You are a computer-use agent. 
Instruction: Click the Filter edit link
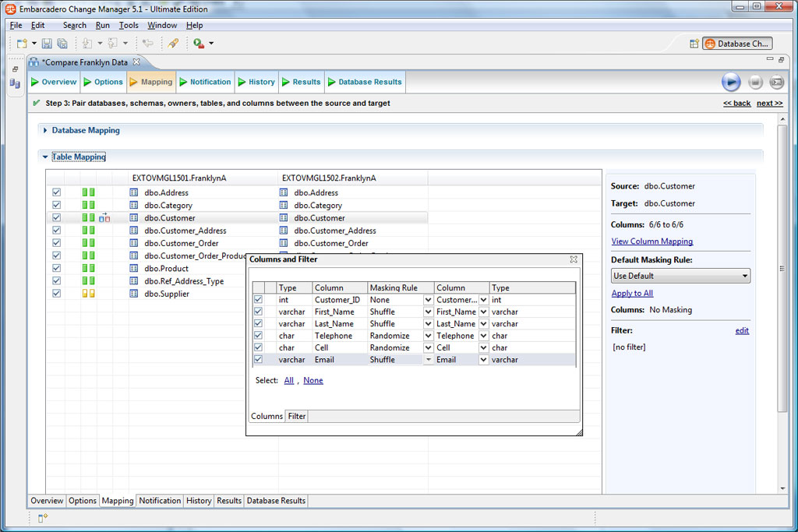coord(742,330)
